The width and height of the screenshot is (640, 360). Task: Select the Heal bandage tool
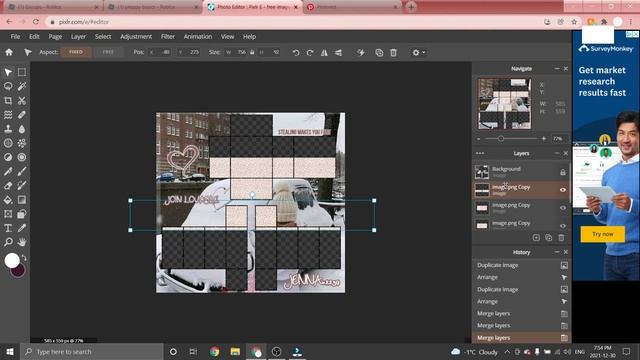coord(22,115)
